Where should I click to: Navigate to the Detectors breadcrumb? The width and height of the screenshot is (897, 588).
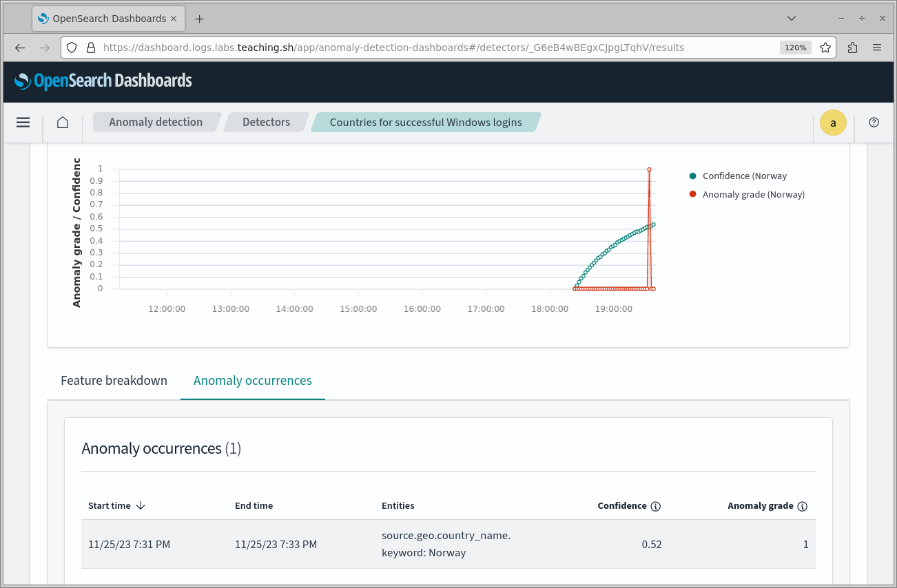(x=266, y=123)
